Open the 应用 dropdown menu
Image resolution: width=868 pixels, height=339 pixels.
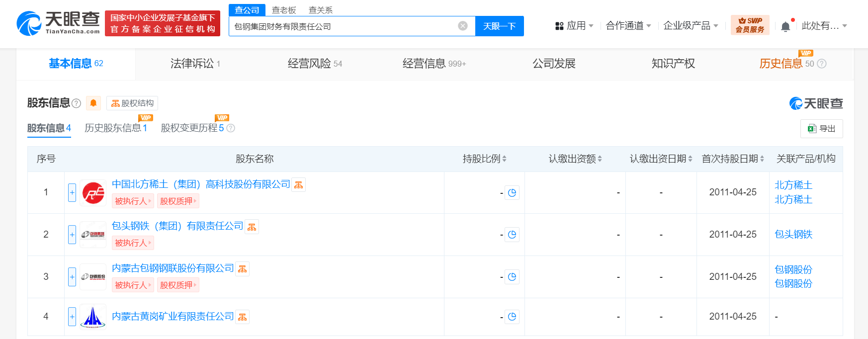pos(574,26)
